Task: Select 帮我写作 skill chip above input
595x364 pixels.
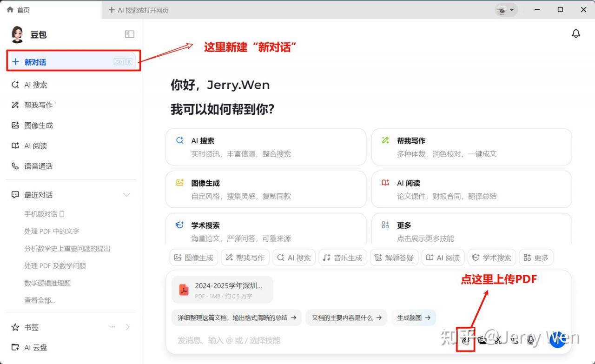Action: (245, 258)
